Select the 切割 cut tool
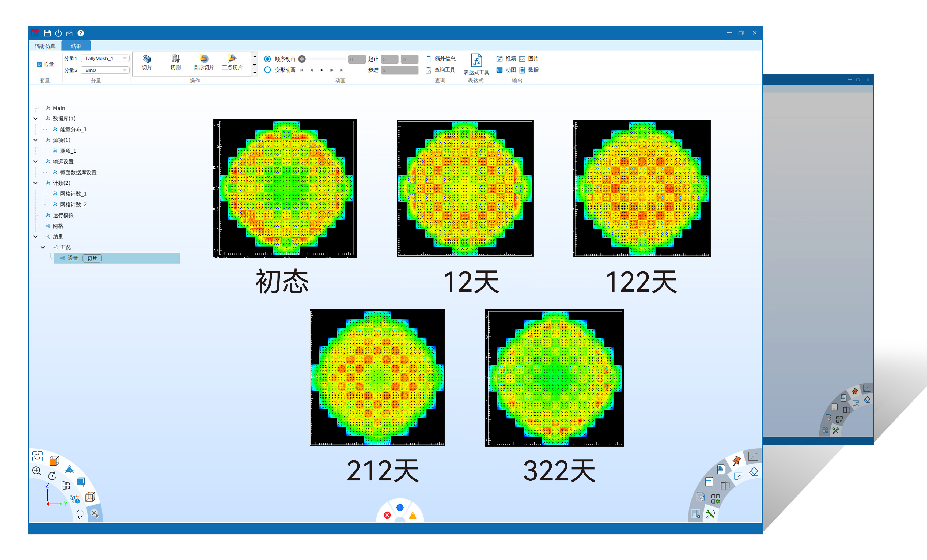The image size is (927, 560). pyautogui.click(x=175, y=62)
